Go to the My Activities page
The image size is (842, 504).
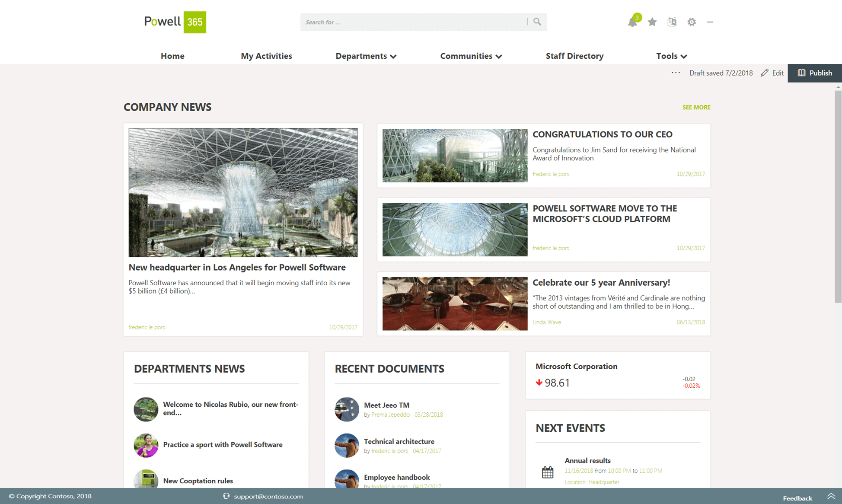(x=266, y=56)
